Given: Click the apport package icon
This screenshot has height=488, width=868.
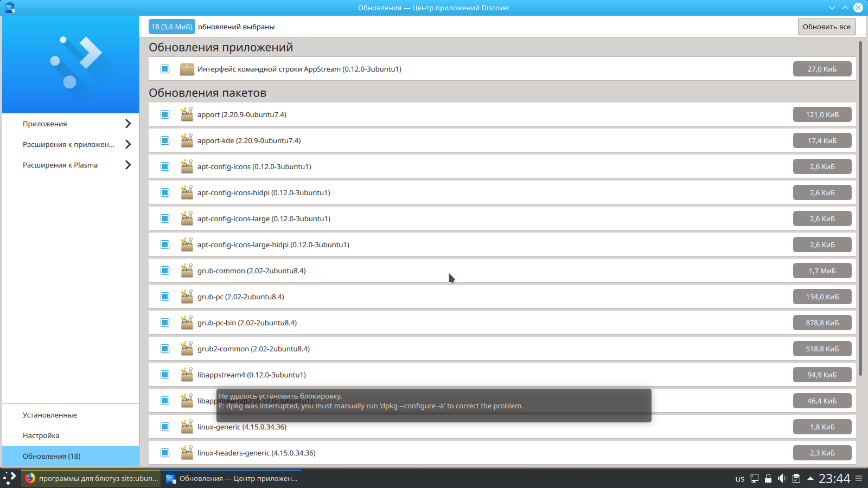Looking at the screenshot, I should (x=187, y=114).
